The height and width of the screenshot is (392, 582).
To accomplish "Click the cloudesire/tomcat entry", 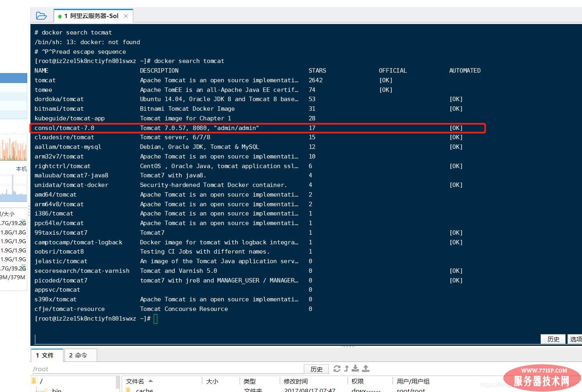I will pos(64,137).
